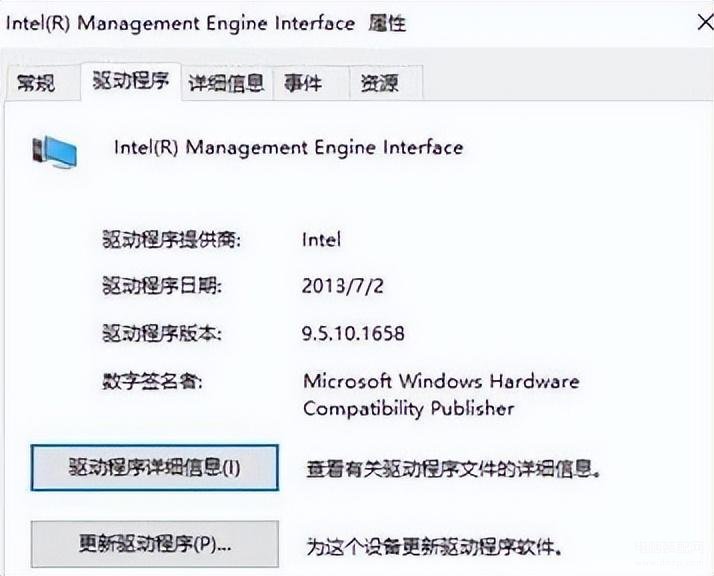The width and height of the screenshot is (714, 576).
Task: Go to the 事件 tab
Action: [x=303, y=83]
